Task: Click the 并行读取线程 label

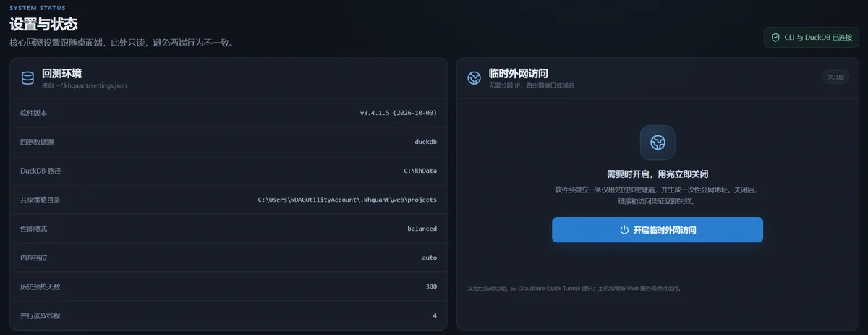Action: (41, 315)
